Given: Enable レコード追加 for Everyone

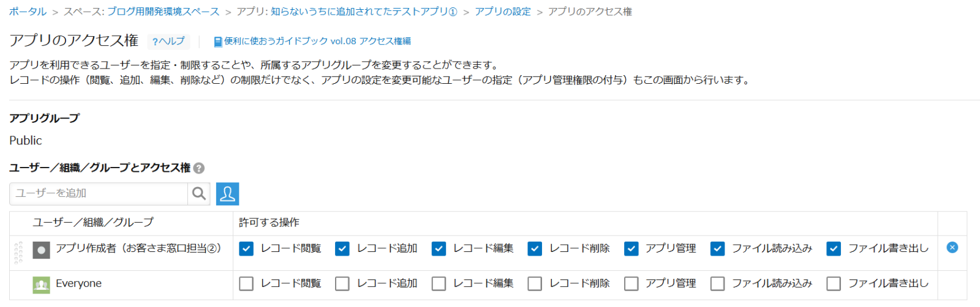Looking at the screenshot, I should click(342, 284).
